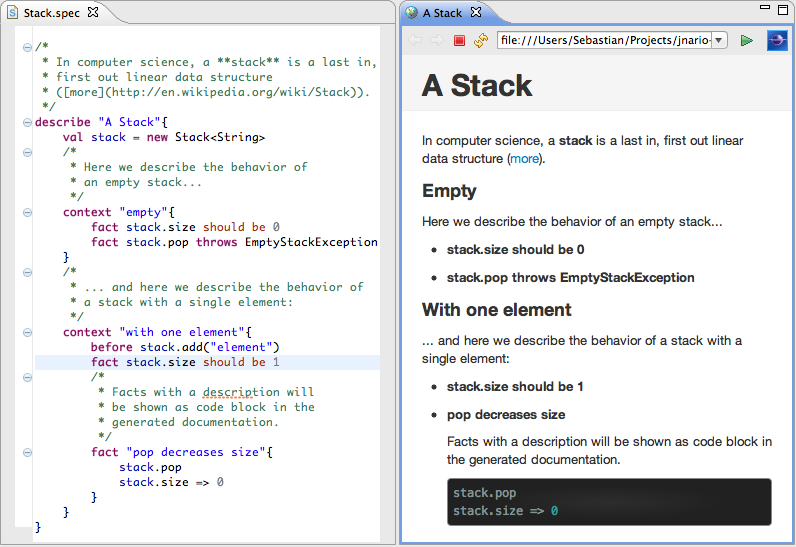Screen dimensions: 796x547
Task: Click the 'A Stack' page heading
Action: (x=477, y=85)
